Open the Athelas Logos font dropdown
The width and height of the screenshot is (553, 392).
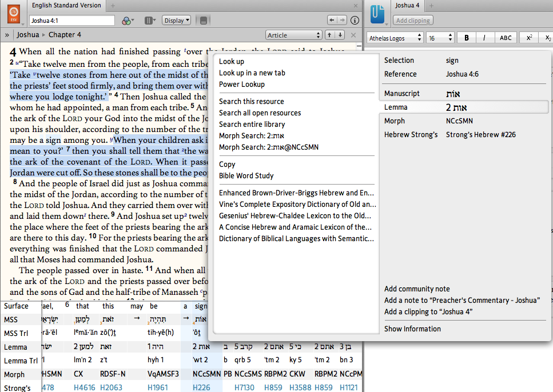(x=395, y=38)
